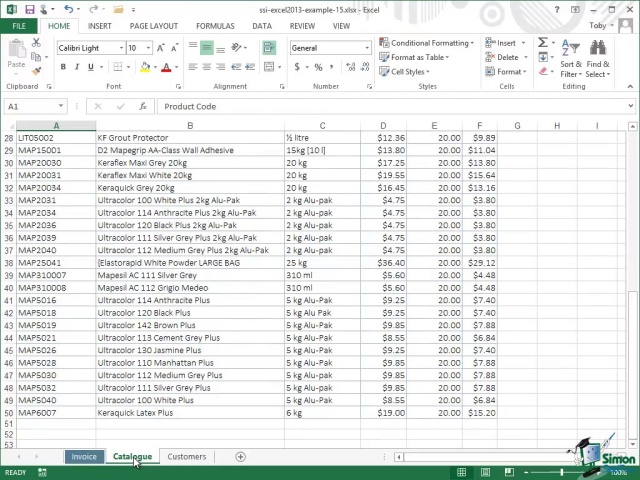Viewport: 640px width, 480px height.
Task: Click the Comma Style icon
Action: (x=331, y=67)
